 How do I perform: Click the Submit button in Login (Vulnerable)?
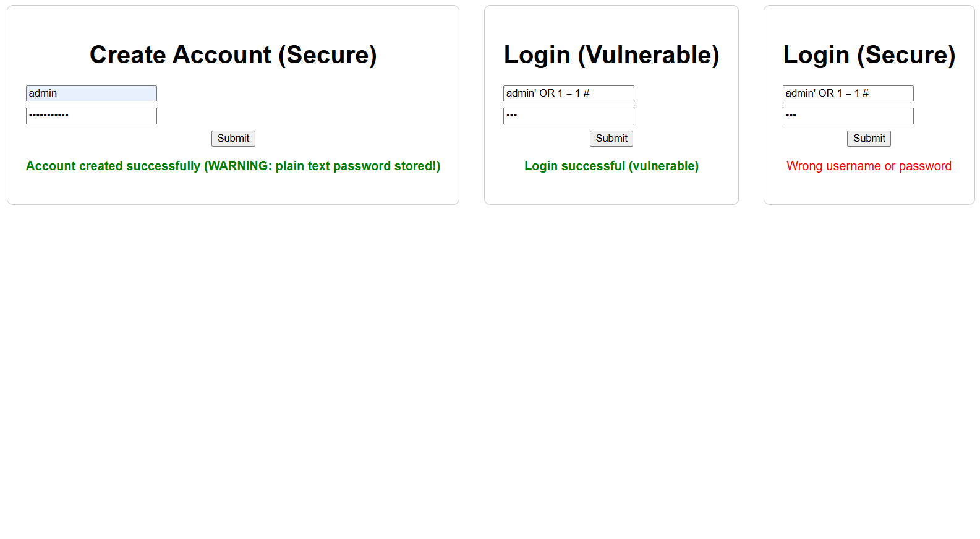[611, 138]
